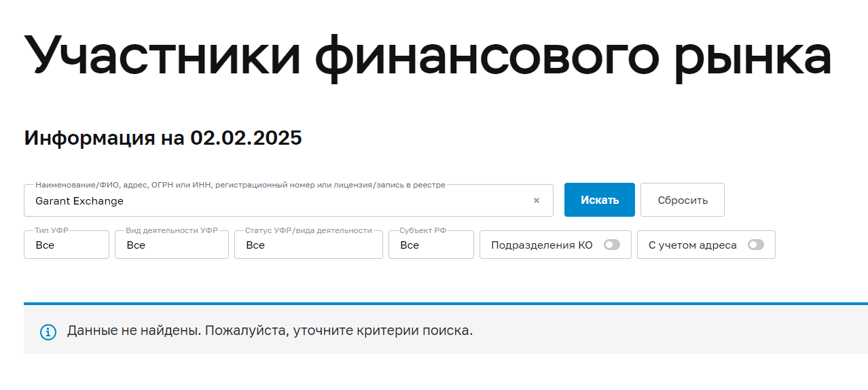Click the Информация на 02.02.2025 subheading

pos(163,138)
